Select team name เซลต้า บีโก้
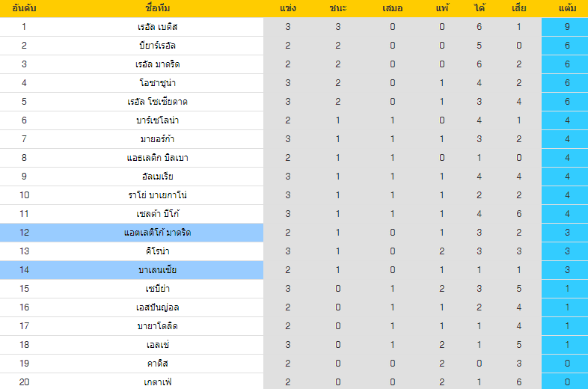The width and height of the screenshot is (588, 389). (158, 214)
